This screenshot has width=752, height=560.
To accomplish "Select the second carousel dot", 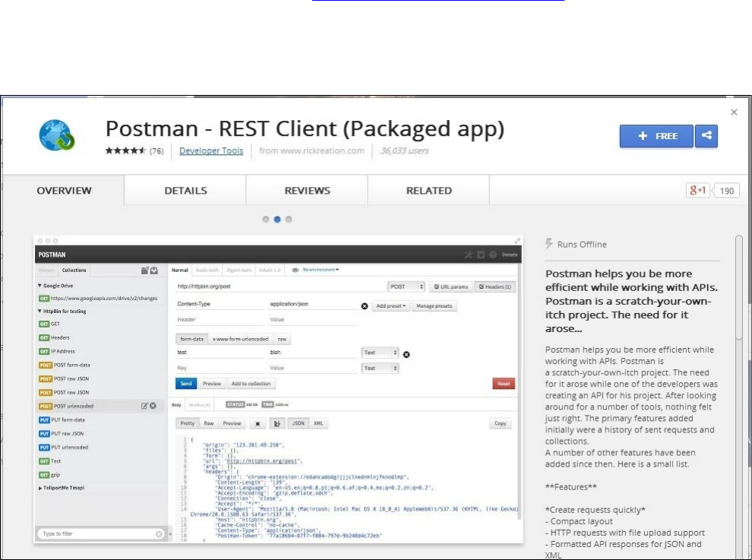I will tap(277, 220).
